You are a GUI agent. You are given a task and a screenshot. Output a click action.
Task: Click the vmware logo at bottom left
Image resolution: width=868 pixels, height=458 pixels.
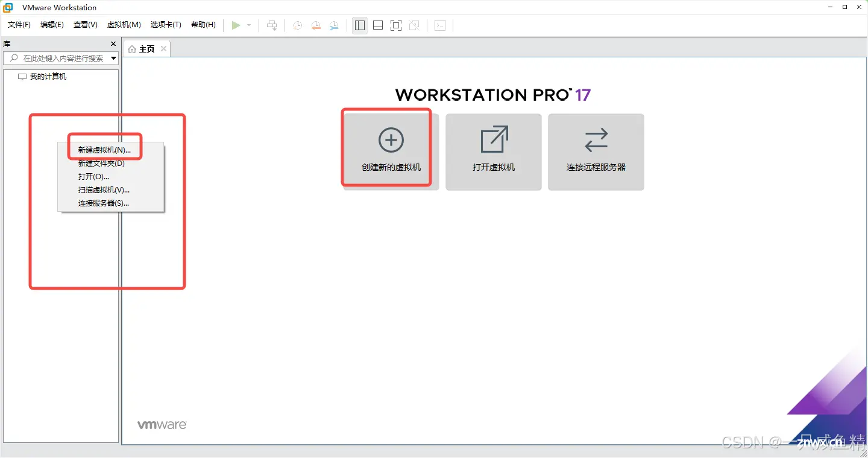pyautogui.click(x=162, y=425)
